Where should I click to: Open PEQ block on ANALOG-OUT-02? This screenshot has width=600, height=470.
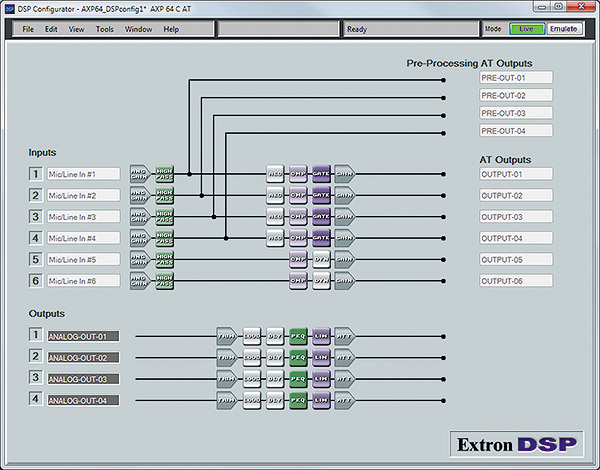pos(298,358)
